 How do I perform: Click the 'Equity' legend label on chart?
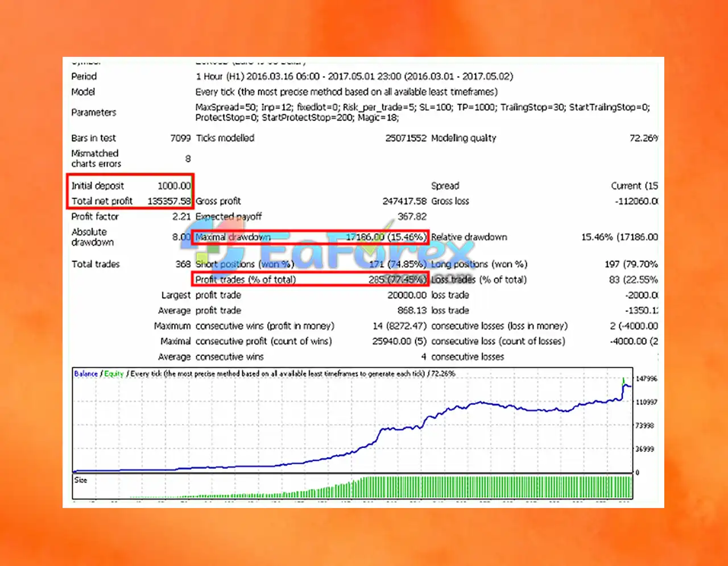click(114, 373)
